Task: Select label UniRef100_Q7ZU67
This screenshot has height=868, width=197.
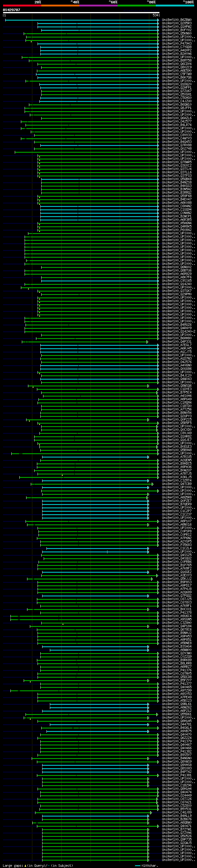Action: tap(177, 91)
